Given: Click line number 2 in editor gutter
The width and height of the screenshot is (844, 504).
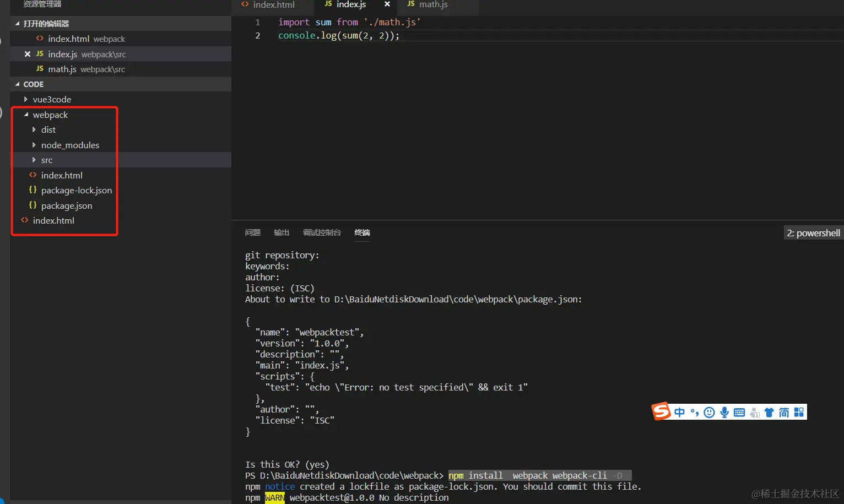Looking at the screenshot, I should 257,36.
